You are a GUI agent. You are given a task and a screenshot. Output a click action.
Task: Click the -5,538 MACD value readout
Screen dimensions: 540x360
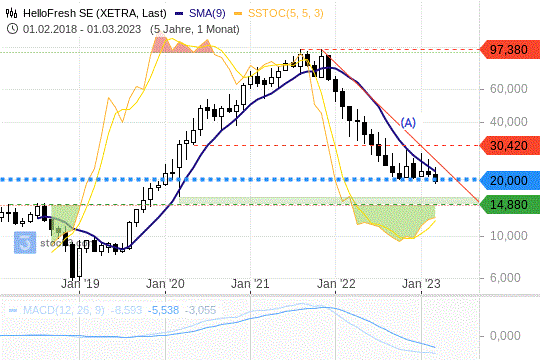click(163, 310)
